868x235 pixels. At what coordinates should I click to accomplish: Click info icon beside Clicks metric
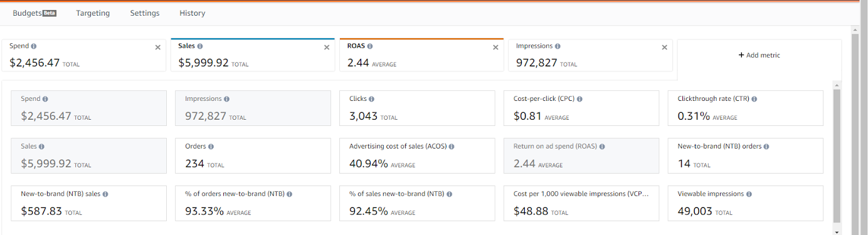pos(372,99)
